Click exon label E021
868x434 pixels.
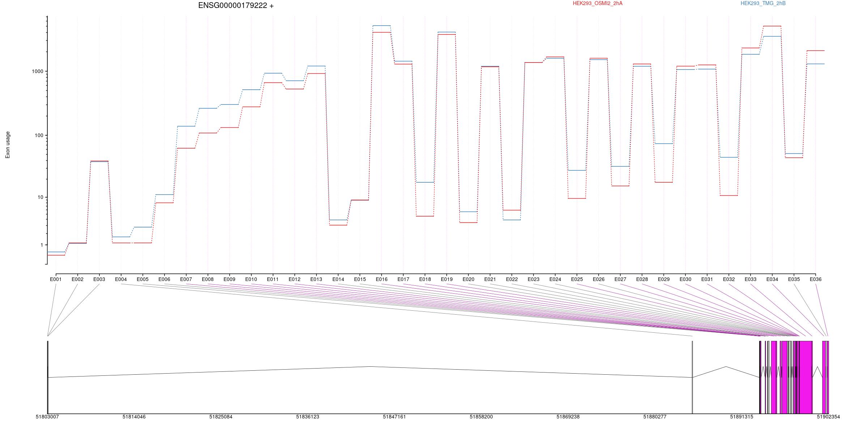click(490, 279)
